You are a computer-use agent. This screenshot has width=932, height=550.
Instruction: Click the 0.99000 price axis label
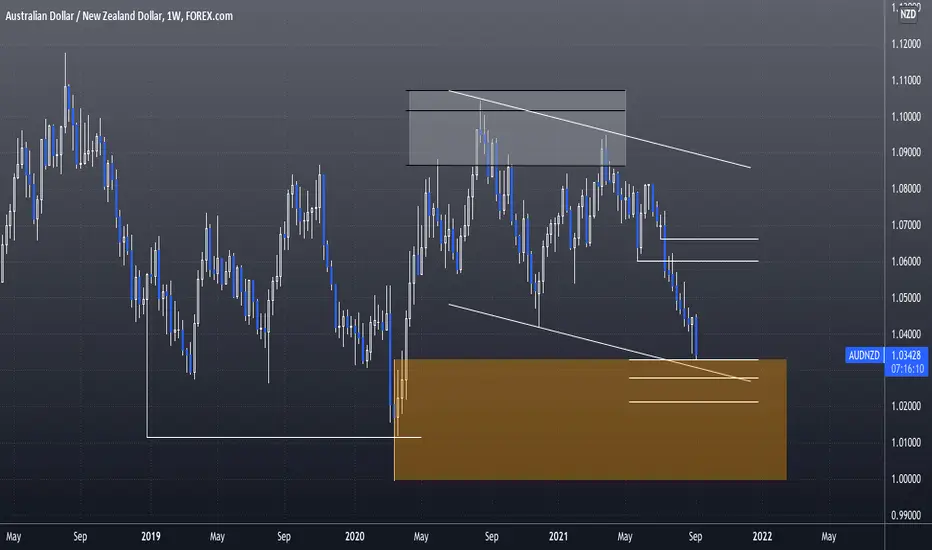[x=906, y=515]
